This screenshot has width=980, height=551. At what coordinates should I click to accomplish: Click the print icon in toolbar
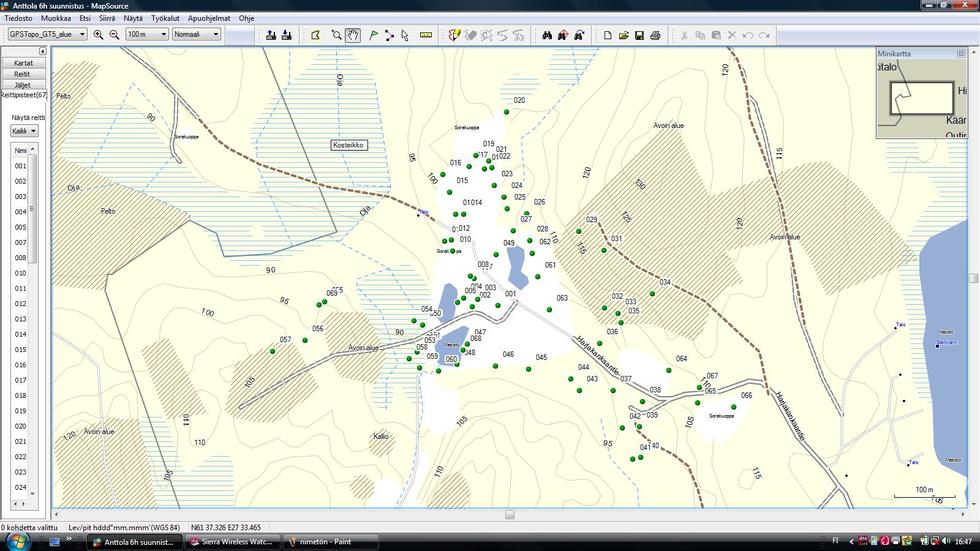655,35
